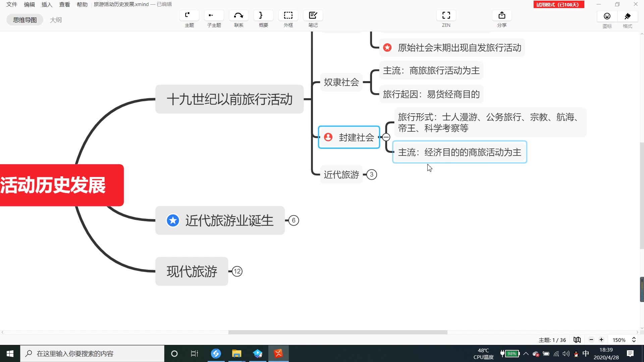644x362 pixels.
Task: Open Windows Start menu
Action: point(10,354)
